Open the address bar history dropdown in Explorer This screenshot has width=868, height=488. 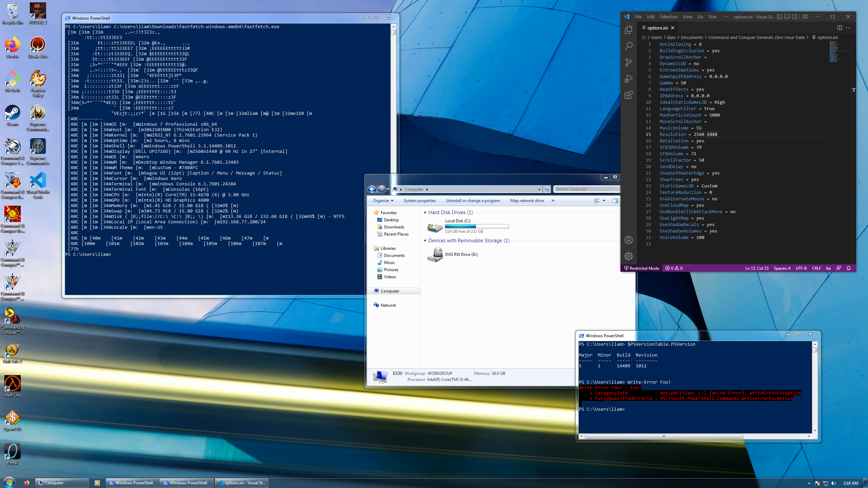click(539, 189)
